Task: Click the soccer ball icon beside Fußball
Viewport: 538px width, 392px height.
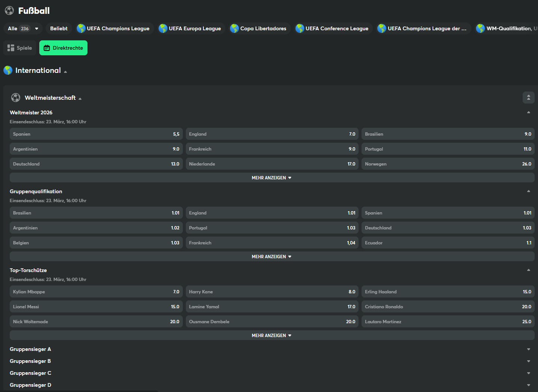Action: tap(9, 10)
